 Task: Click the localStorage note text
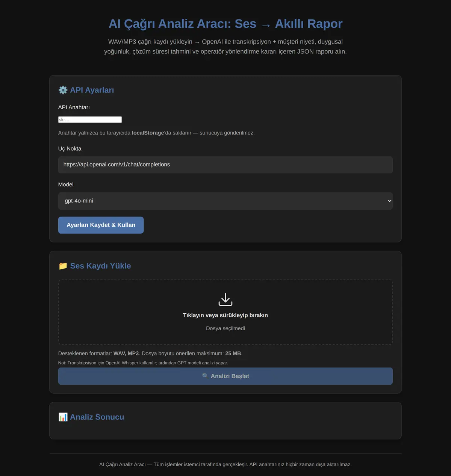(x=156, y=133)
